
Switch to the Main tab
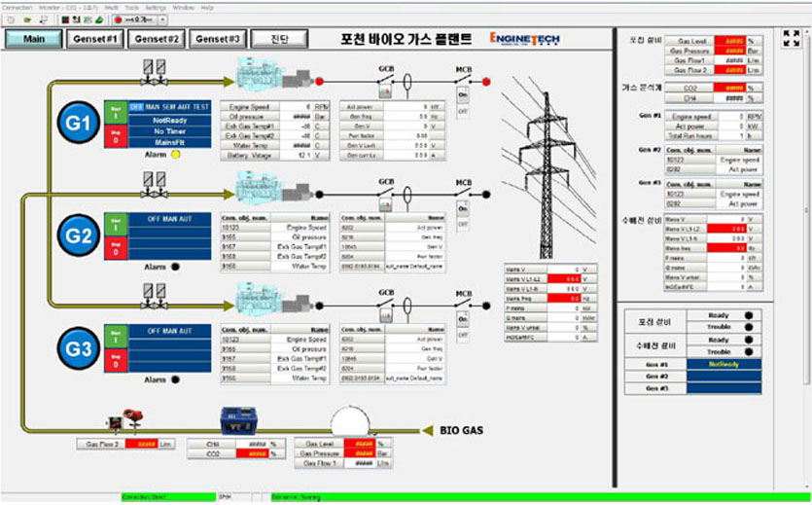(34, 39)
